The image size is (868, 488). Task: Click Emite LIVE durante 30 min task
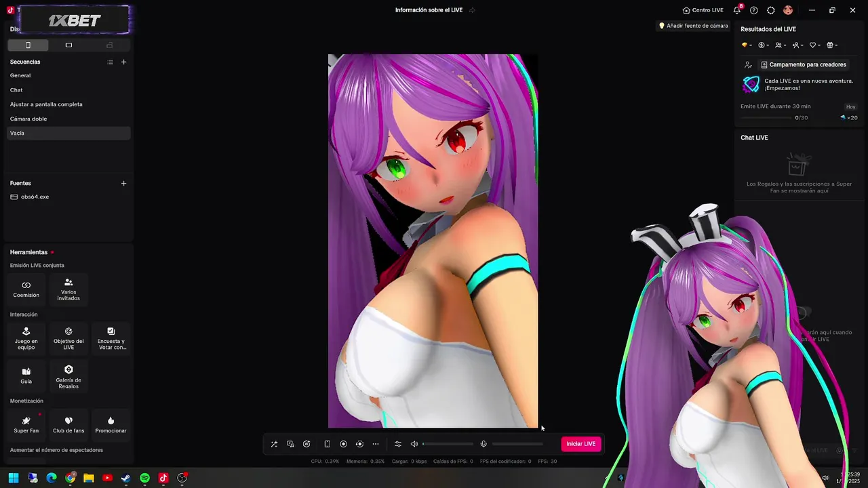click(775, 106)
